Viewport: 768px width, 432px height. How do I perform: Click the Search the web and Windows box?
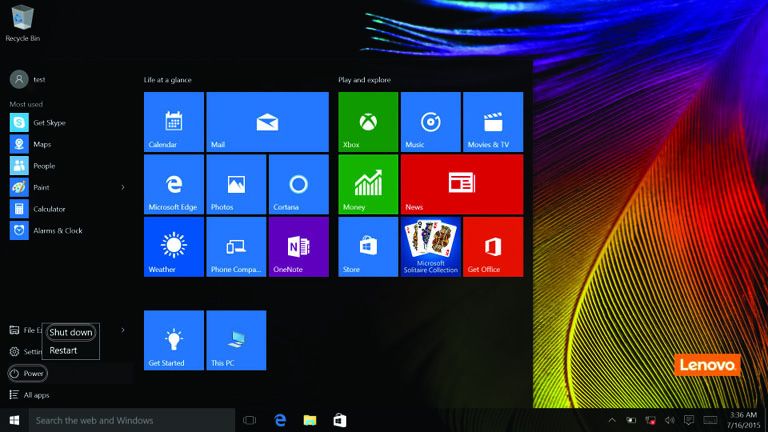click(x=132, y=420)
